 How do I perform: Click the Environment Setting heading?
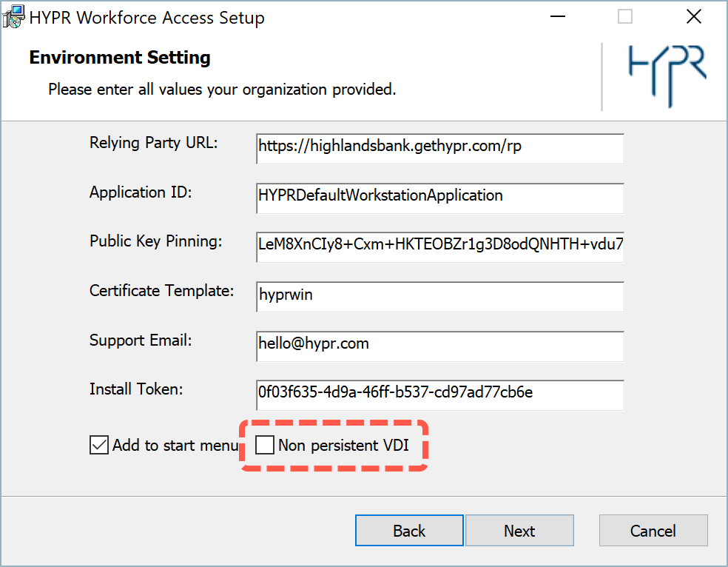tap(120, 58)
